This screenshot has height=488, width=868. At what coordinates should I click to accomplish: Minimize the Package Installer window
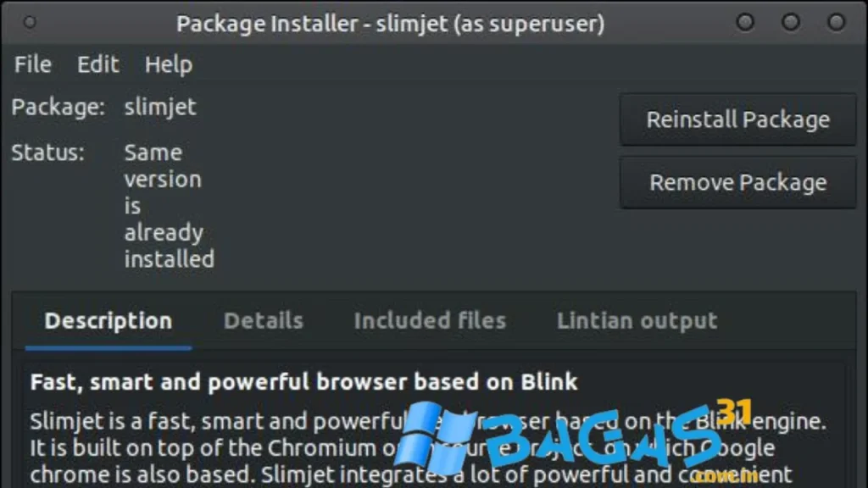pos(745,23)
